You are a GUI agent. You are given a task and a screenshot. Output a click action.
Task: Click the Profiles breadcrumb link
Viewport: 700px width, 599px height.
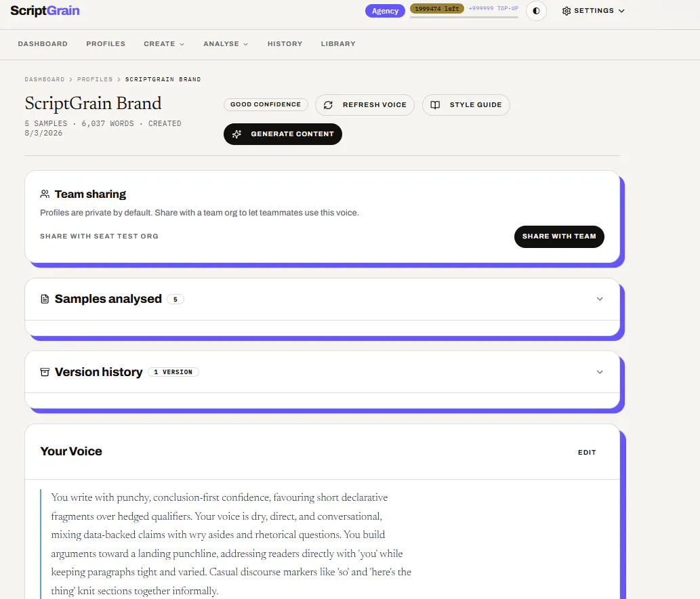pyautogui.click(x=95, y=79)
